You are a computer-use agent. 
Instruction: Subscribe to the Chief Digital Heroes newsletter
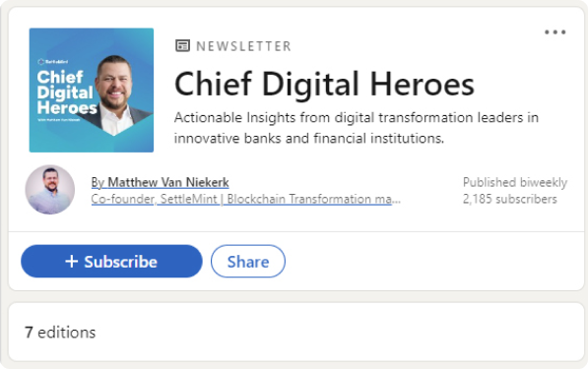pos(111,261)
